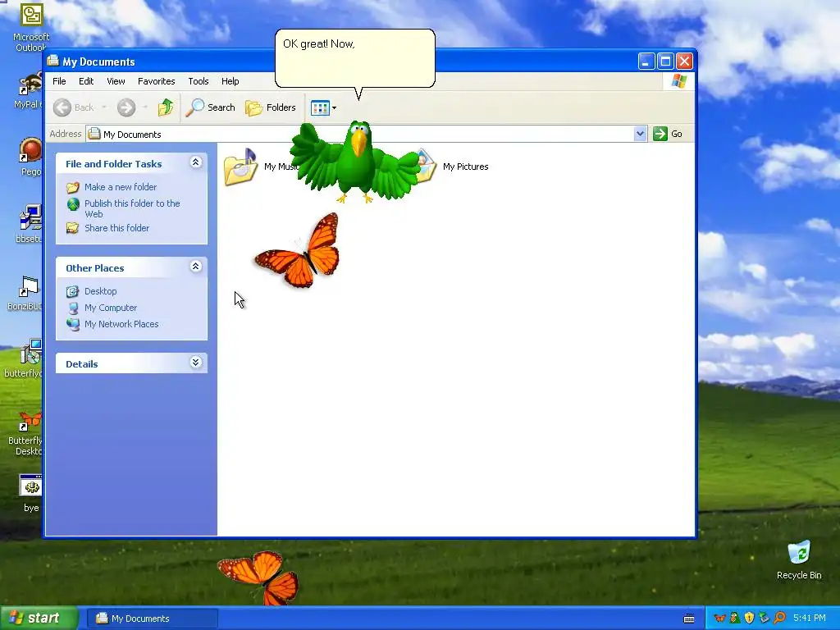Viewport: 840px width, 630px height.
Task: Click the green parrot tray icon
Action: click(735, 619)
